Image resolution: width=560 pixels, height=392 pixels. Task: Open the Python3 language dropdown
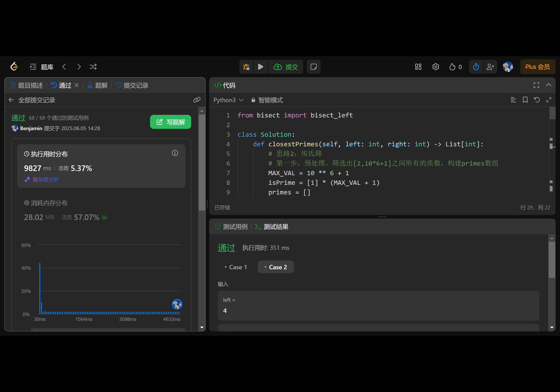point(228,100)
